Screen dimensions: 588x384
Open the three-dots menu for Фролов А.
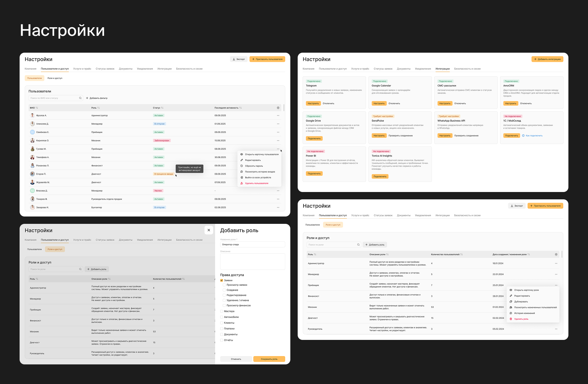(278, 115)
